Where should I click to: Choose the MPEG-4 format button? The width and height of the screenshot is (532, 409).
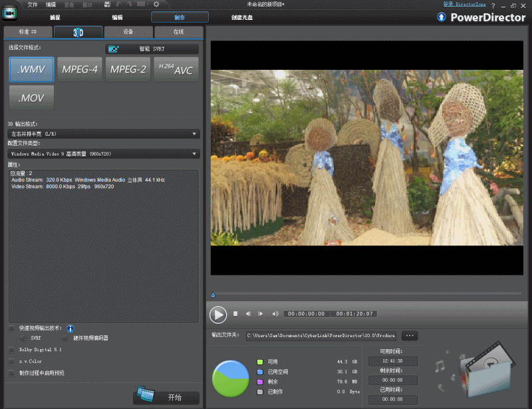coord(80,69)
